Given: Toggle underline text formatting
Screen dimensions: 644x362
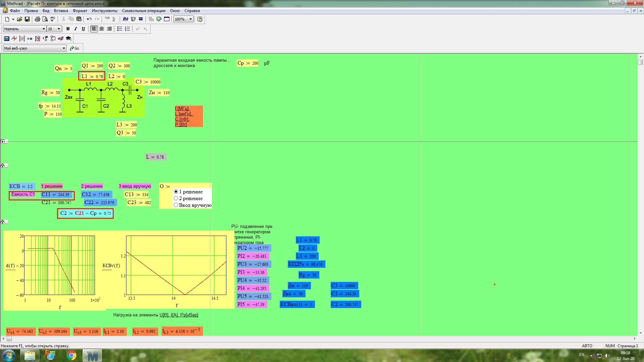Looking at the screenshot, I should (83, 29).
